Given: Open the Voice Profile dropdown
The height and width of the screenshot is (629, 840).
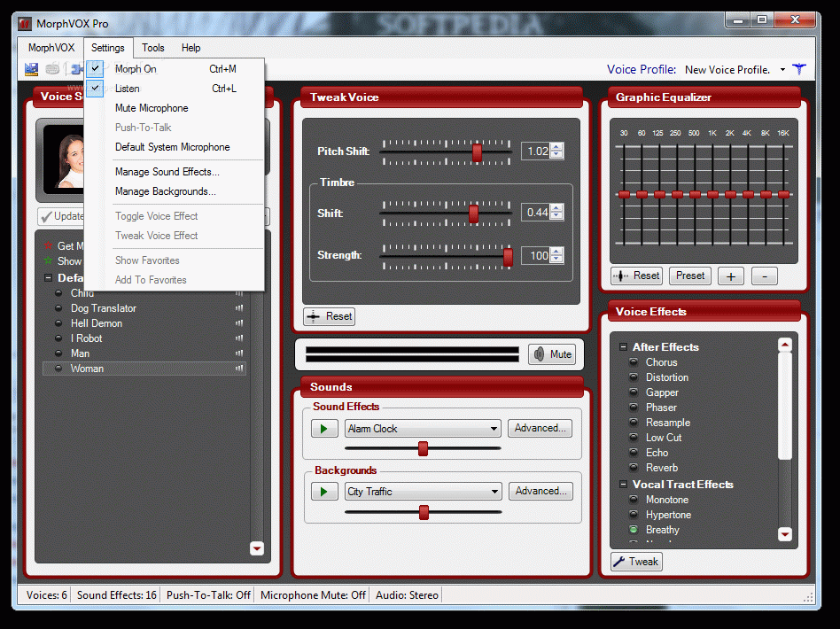Looking at the screenshot, I should (782, 70).
